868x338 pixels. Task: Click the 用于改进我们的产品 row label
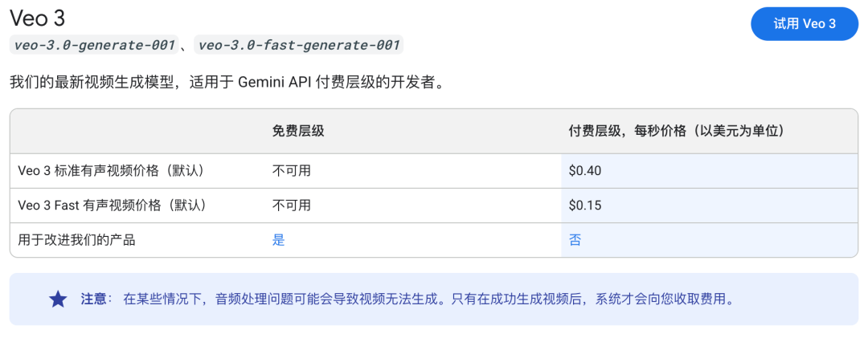pyautogui.click(x=76, y=240)
